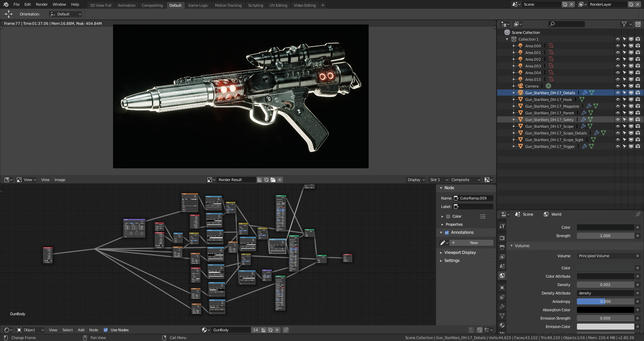Image resolution: width=644 pixels, height=341 pixels.
Task: Unlink the Render Result image
Action: click(x=280, y=180)
